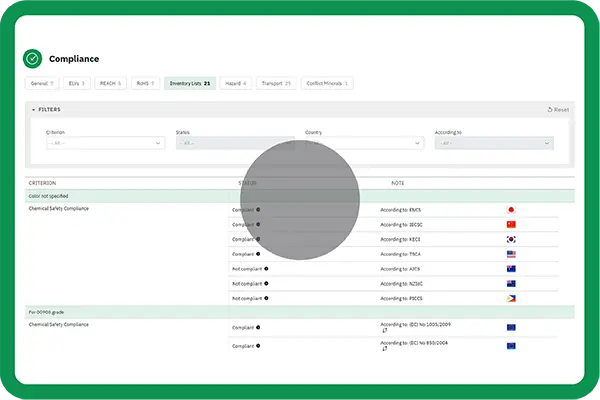The height and width of the screenshot is (400, 600).
Task: Click the Hazard tab
Action: pyautogui.click(x=235, y=83)
